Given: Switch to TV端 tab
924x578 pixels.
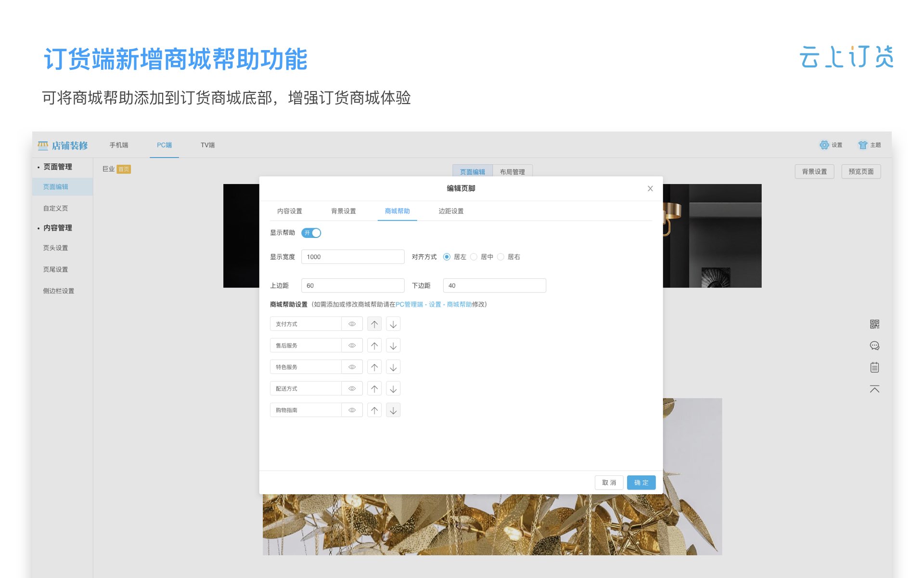Looking at the screenshot, I should tap(208, 145).
